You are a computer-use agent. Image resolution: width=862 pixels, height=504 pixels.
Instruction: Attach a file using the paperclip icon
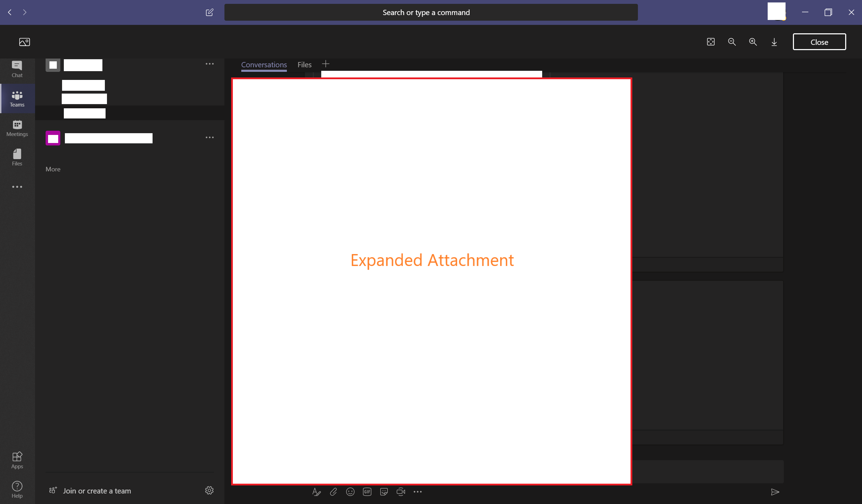point(333,492)
